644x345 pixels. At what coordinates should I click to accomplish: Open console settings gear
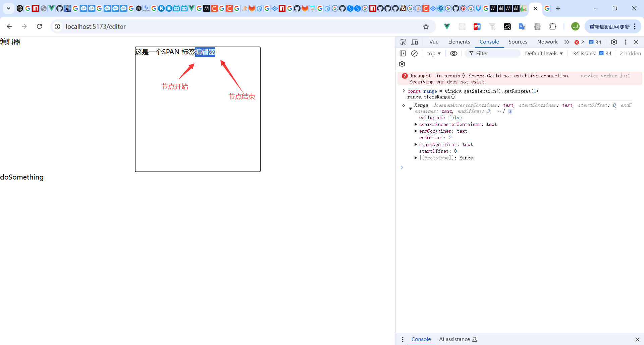coord(402,64)
